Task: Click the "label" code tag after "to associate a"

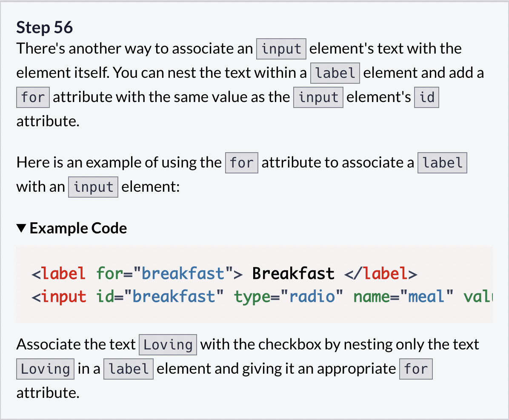Action: pyautogui.click(x=442, y=163)
